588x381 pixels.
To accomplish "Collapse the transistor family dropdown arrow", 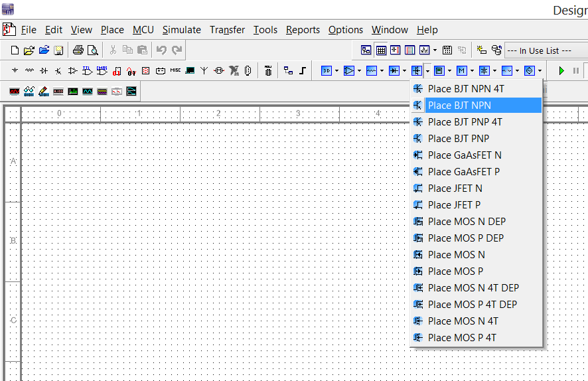I will pyautogui.click(x=427, y=70).
